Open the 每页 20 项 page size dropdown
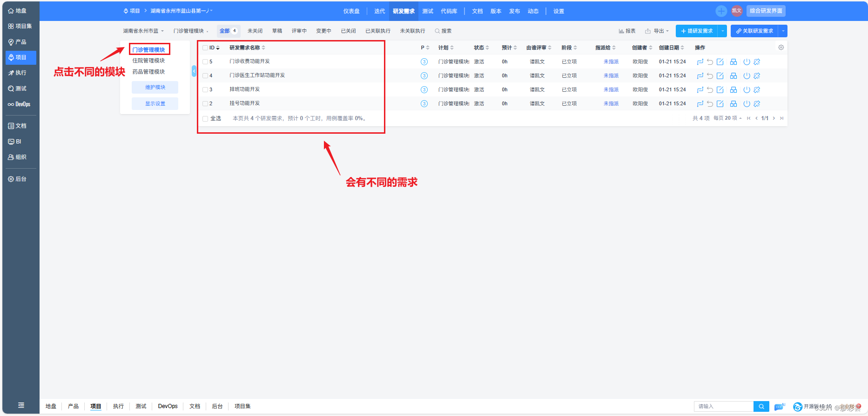868x416 pixels. coord(727,118)
